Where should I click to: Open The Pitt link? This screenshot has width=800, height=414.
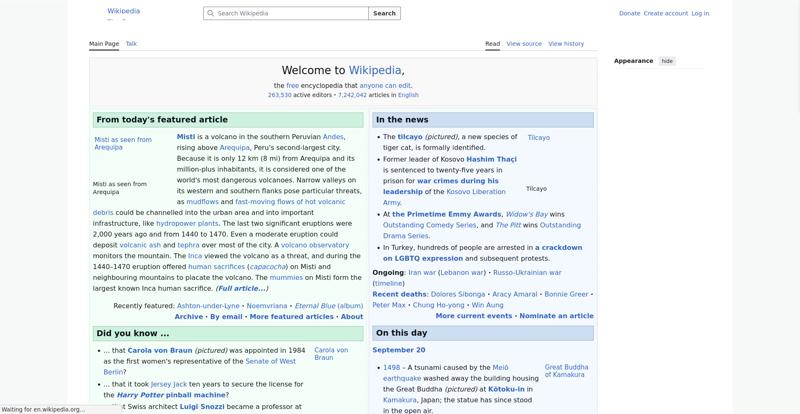click(x=508, y=225)
